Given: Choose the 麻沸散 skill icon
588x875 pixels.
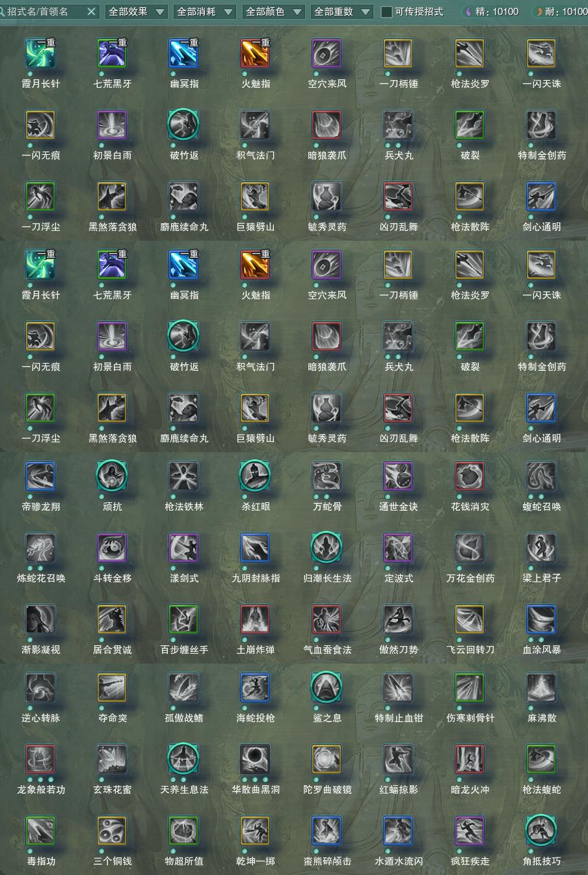Looking at the screenshot, I should pyautogui.click(x=542, y=688).
